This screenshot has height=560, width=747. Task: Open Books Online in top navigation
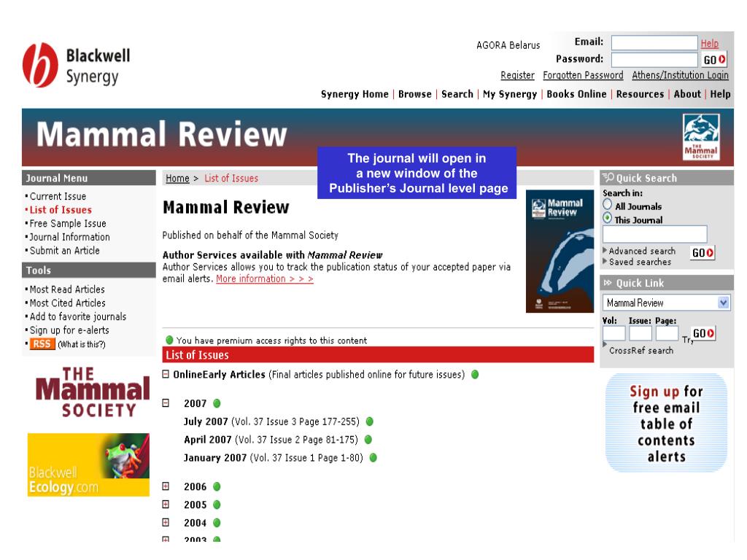(x=576, y=94)
